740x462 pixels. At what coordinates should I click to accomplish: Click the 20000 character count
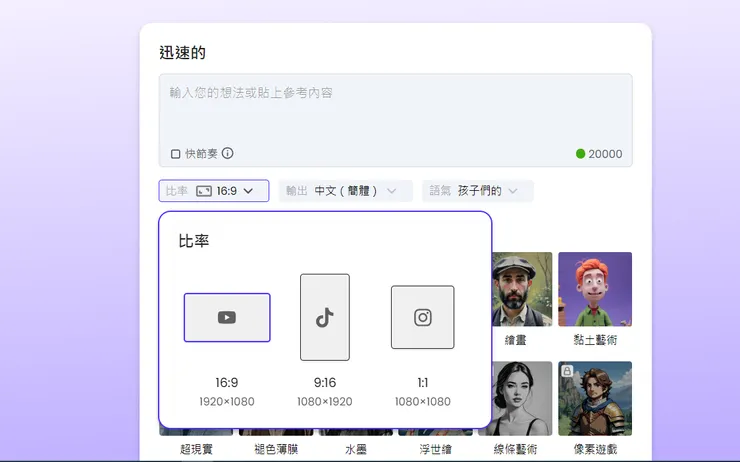(x=605, y=154)
